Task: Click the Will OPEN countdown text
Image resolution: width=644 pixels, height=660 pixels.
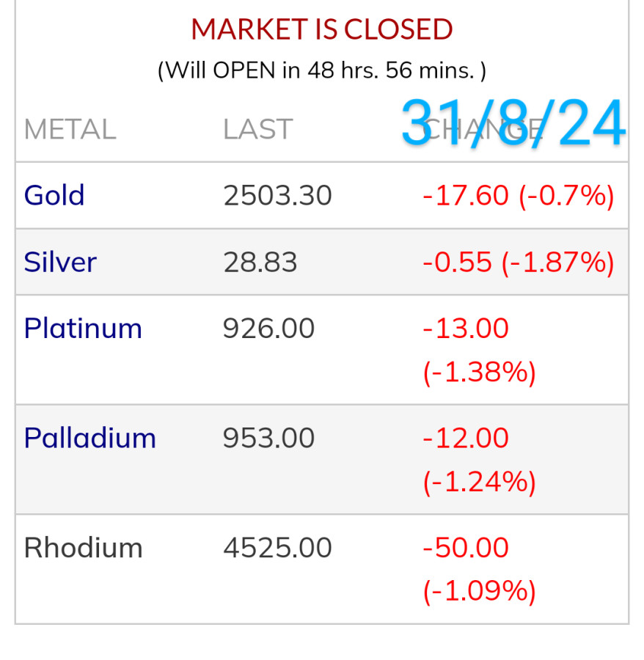Action: tap(322, 70)
